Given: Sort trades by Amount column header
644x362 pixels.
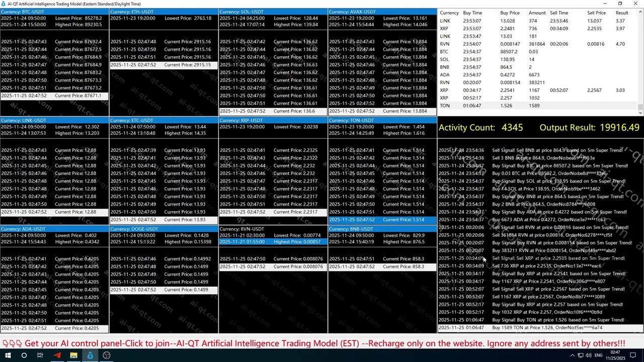Looking at the screenshot, I should pos(537,13).
